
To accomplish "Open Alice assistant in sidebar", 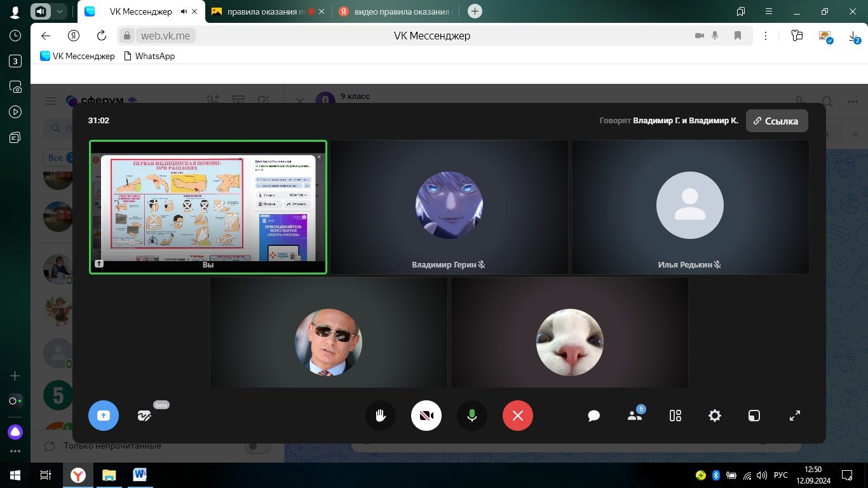I will tap(15, 432).
